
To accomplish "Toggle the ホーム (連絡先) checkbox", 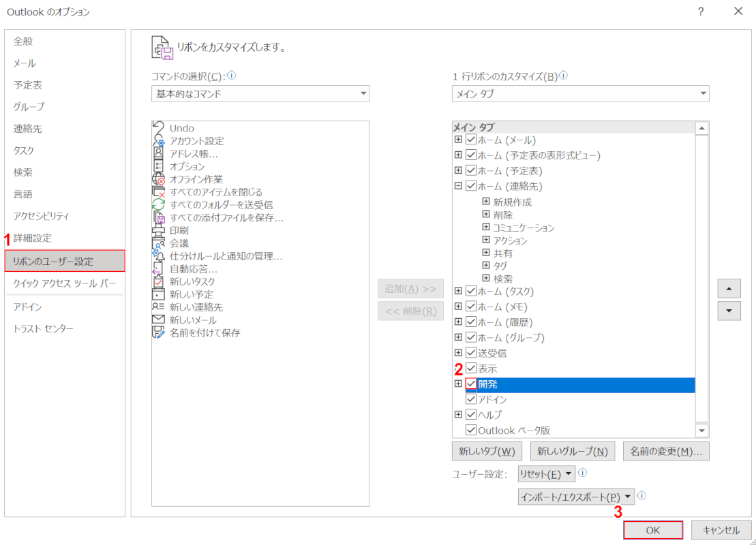I will pyautogui.click(x=471, y=186).
